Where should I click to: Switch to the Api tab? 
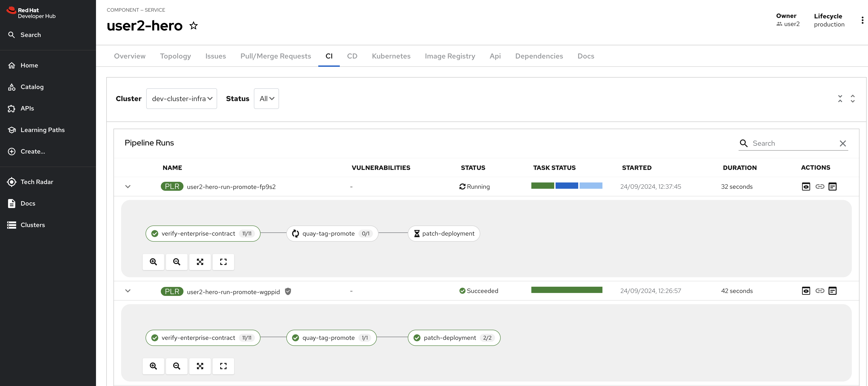495,56
